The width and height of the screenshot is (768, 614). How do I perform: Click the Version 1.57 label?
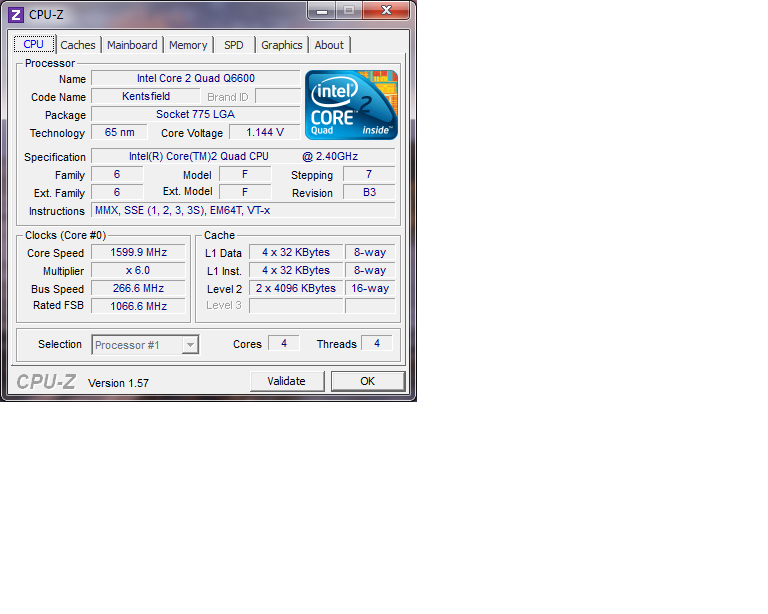118,383
